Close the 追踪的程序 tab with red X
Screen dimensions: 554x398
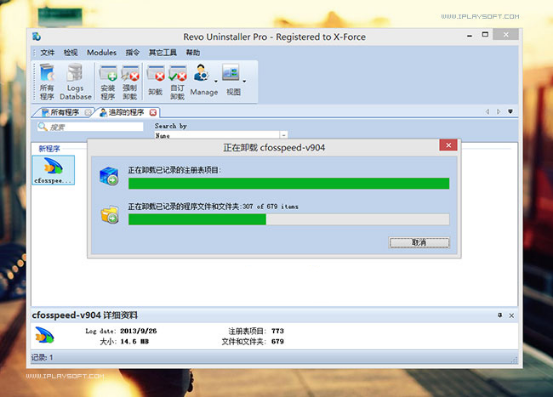tap(153, 112)
